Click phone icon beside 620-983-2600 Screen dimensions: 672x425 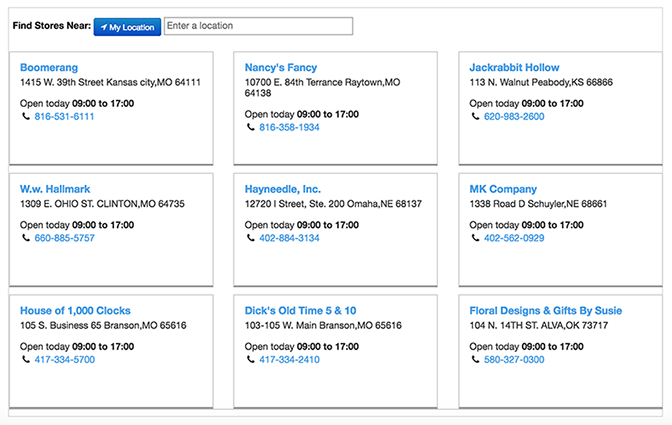[x=475, y=116]
